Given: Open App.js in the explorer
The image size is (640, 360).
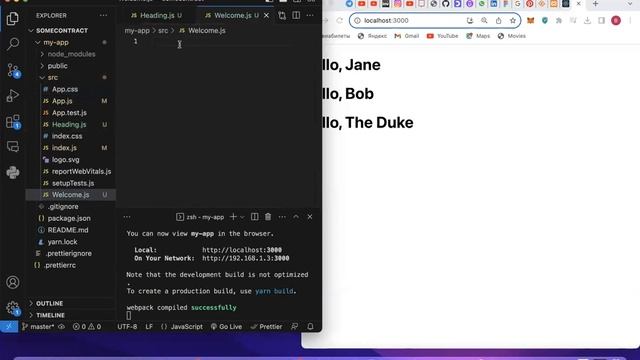Looking at the screenshot, I should point(62,101).
